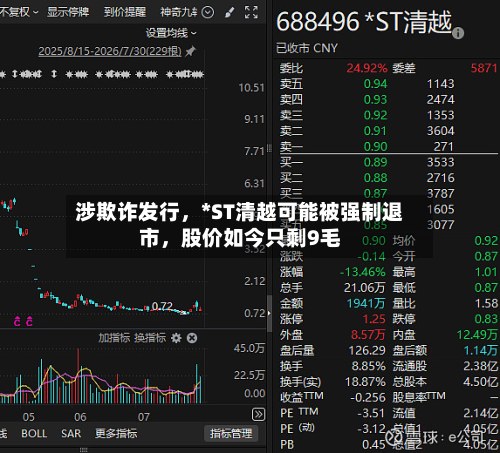Click the pin icon beside date range
This screenshot has height=453, width=500.
[x=190, y=51]
